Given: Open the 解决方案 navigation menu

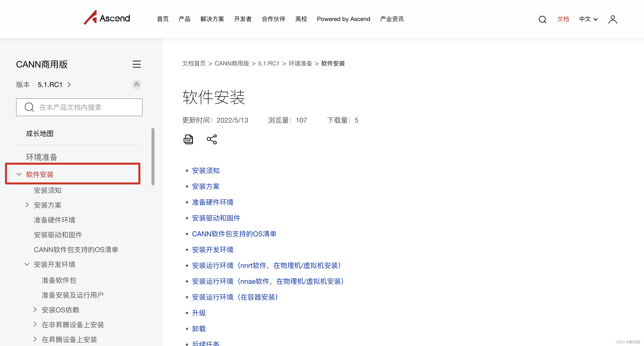Looking at the screenshot, I should click(x=212, y=19).
